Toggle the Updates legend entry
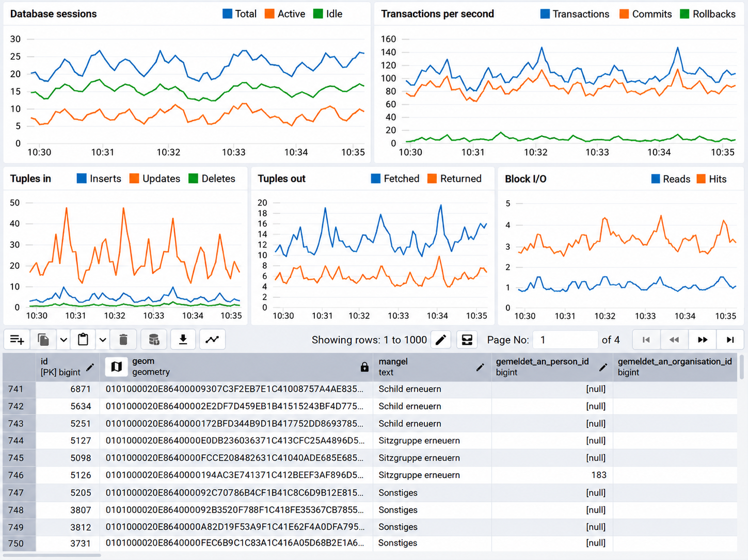 [x=155, y=179]
